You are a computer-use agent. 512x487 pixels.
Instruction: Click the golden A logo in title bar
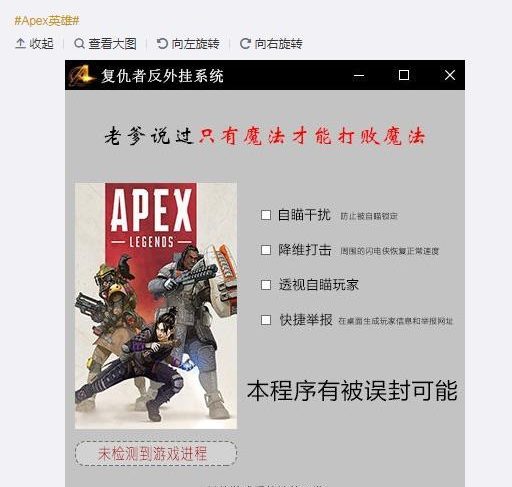tap(81, 75)
